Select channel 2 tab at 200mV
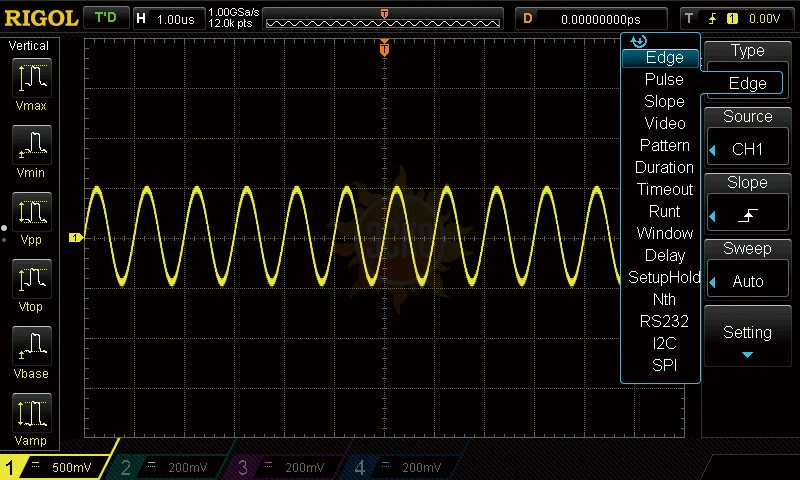This screenshot has width=800, height=480. (x=168, y=467)
